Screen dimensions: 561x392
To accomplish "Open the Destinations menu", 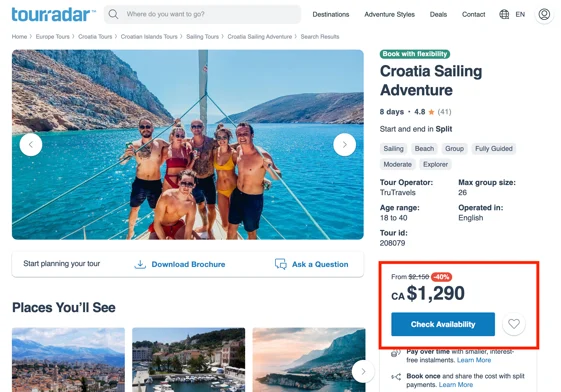I will tap(331, 14).
